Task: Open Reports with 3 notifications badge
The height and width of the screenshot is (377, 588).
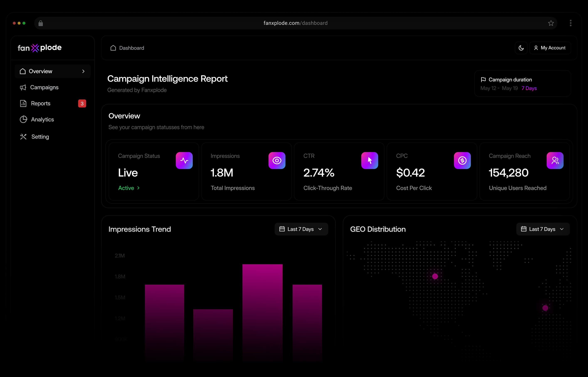Action: click(53, 103)
